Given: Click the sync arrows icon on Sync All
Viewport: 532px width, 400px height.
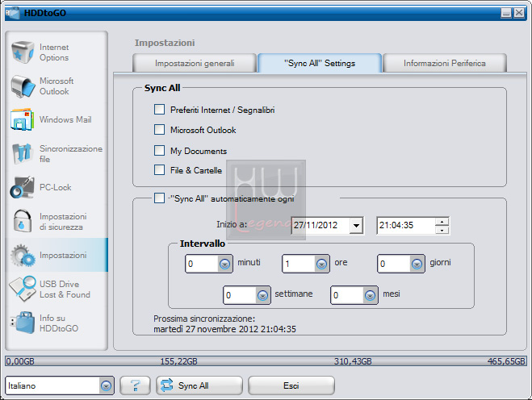Looking at the screenshot, I should coord(166,385).
